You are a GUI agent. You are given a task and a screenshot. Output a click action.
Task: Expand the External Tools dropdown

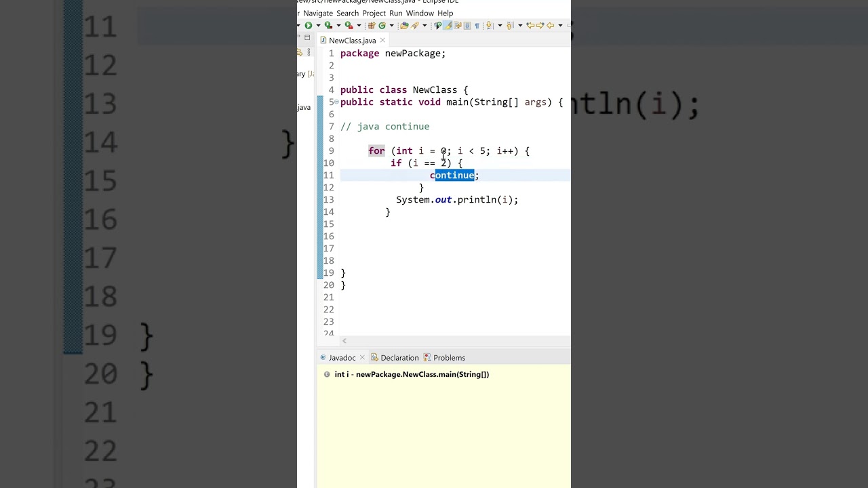click(358, 26)
